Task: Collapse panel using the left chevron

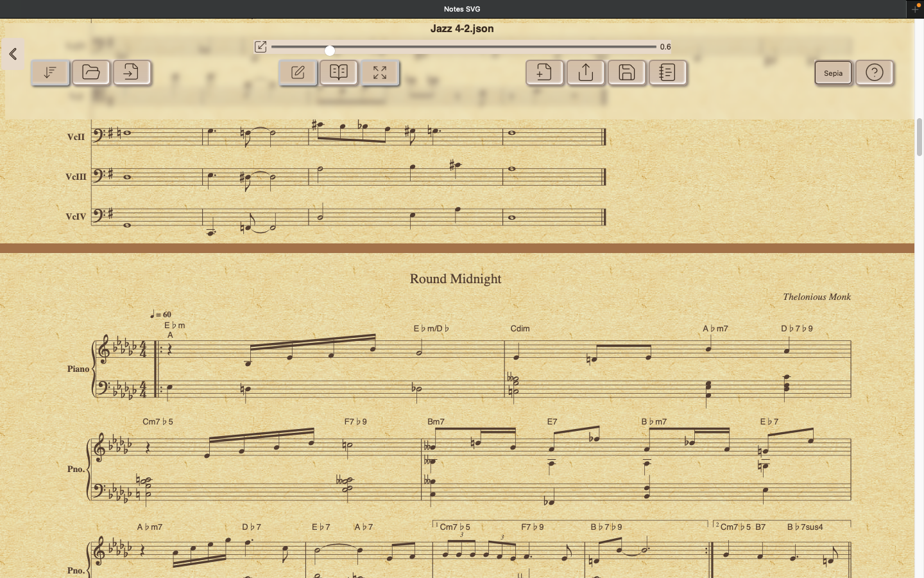Action: point(13,55)
